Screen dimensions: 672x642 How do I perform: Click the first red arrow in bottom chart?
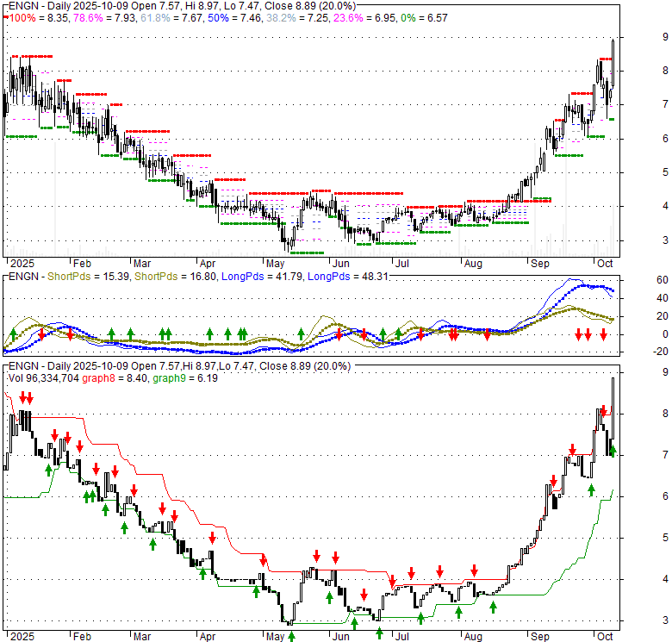(x=20, y=398)
